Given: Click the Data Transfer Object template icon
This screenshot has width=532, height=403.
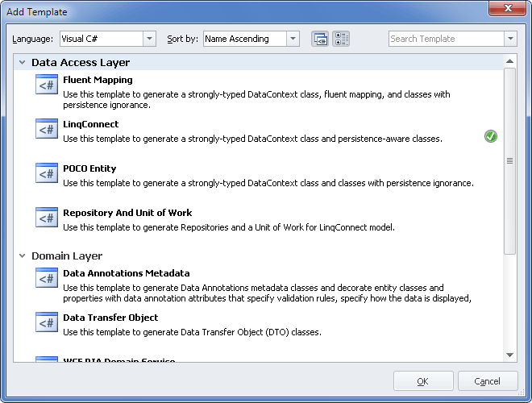Looking at the screenshot, I should 47,322.
